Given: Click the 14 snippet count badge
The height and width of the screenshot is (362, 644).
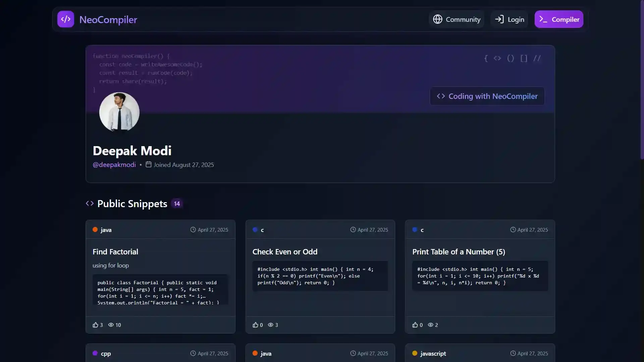Looking at the screenshot, I should 177,203.
